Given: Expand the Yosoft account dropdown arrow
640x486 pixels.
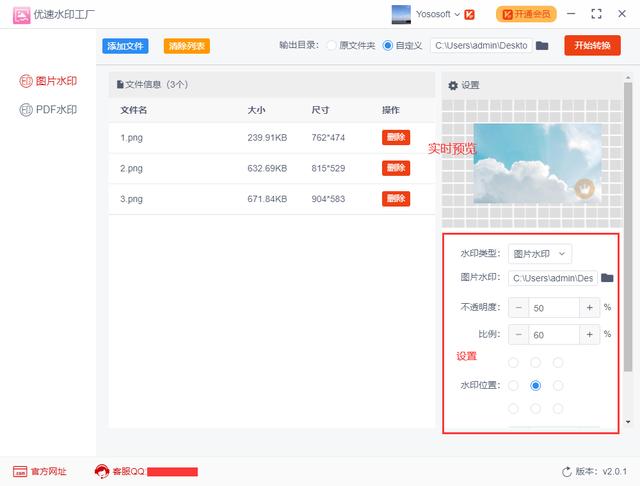Looking at the screenshot, I should pyautogui.click(x=457, y=14).
